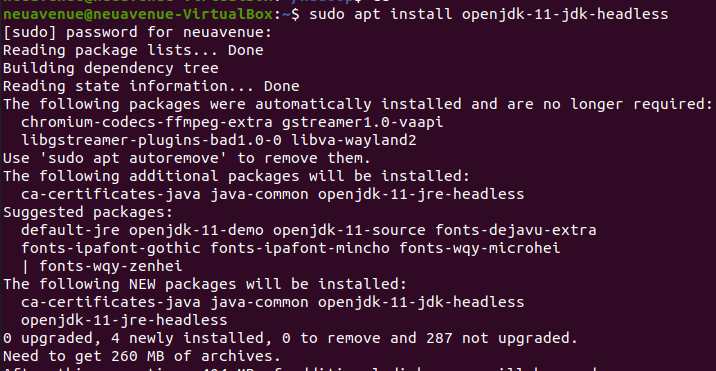The width and height of the screenshot is (716, 371).
Task: Click the 'openjdk-11-source' suggested package
Action: click(x=349, y=230)
